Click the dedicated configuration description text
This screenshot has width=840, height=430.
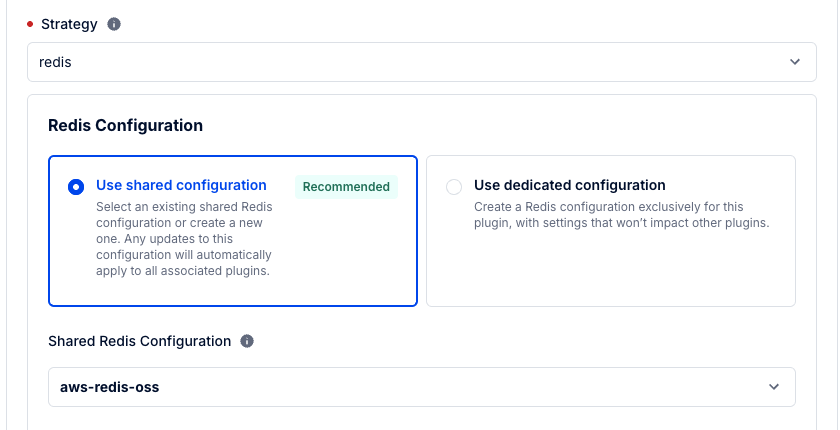620,215
